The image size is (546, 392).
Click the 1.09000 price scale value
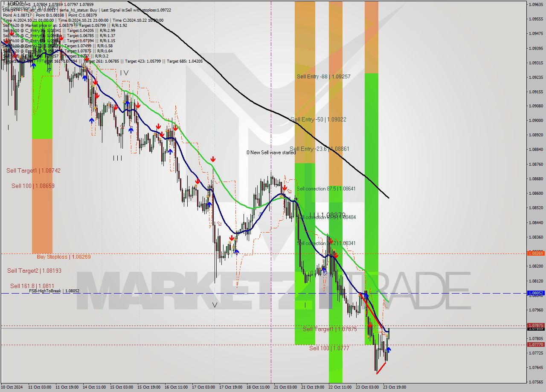pyautogui.click(x=535, y=120)
